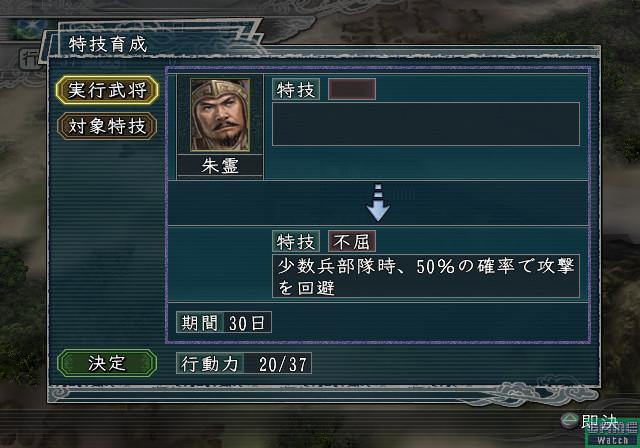Click the 期間 30日 field
Viewport: 640px width, 448px height.
pyautogui.click(x=224, y=323)
